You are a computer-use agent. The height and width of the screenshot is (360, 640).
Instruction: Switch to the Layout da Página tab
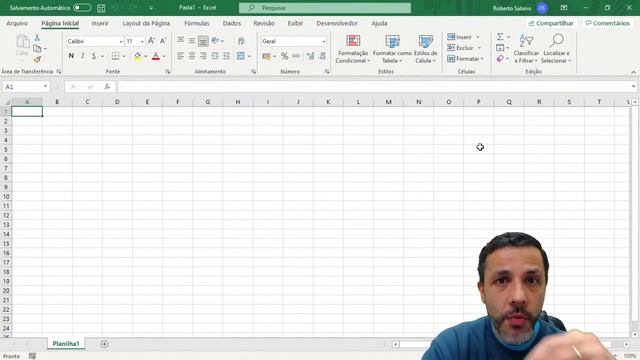[x=146, y=24]
